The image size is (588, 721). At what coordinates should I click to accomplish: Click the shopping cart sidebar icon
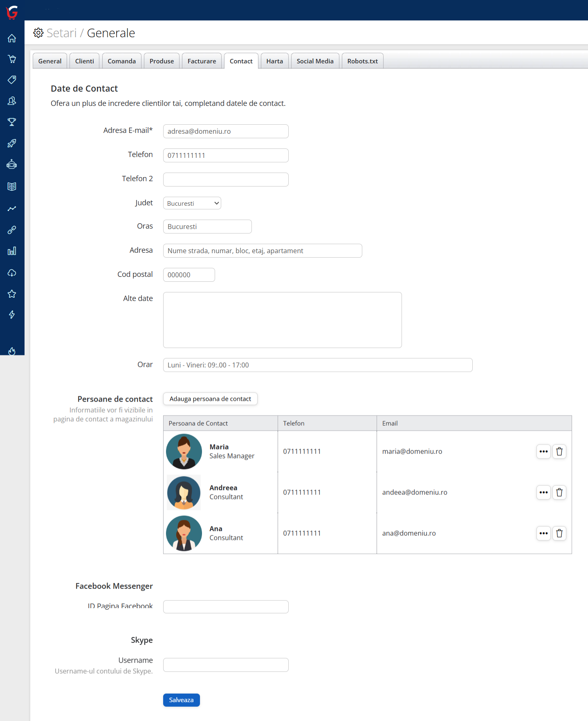point(12,59)
